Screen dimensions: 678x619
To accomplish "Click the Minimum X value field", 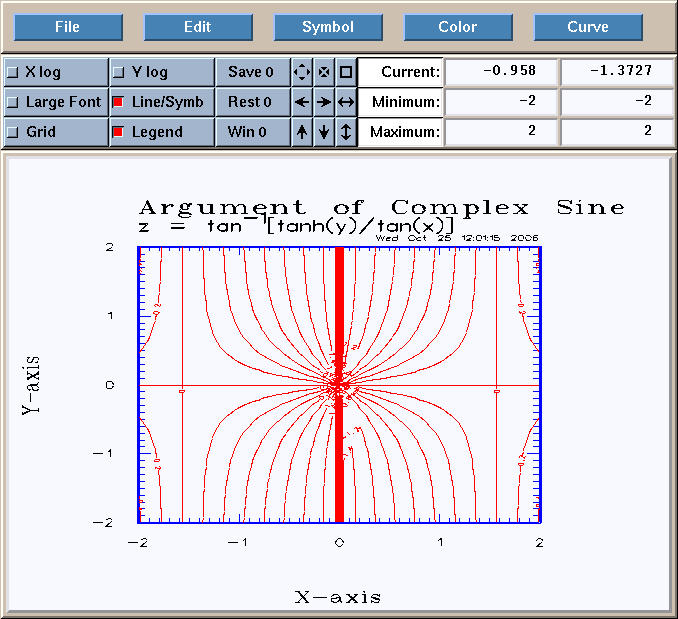I will [501, 102].
